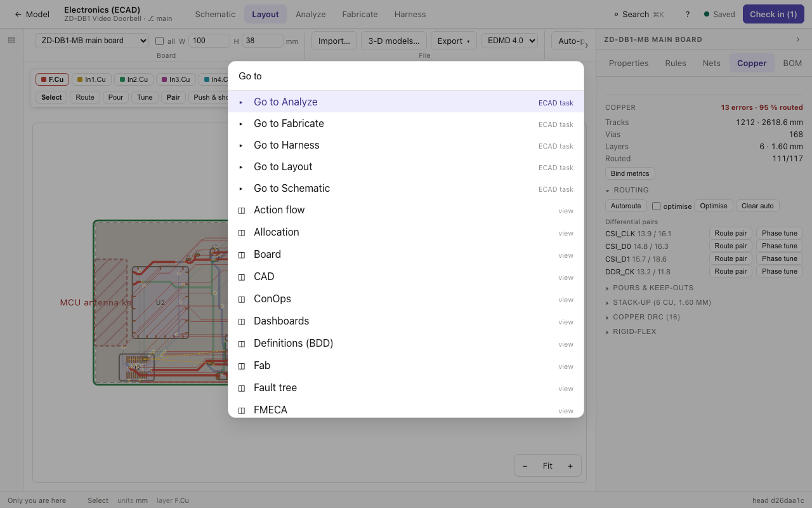The image size is (812, 508).
Task: Toggle the In3.Cu layer chip
Action: pos(176,79)
